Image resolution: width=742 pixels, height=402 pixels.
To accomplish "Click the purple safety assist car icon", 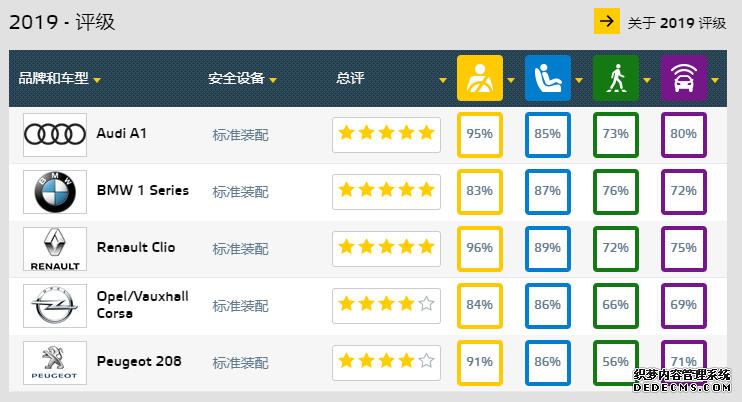I will 684,78.
